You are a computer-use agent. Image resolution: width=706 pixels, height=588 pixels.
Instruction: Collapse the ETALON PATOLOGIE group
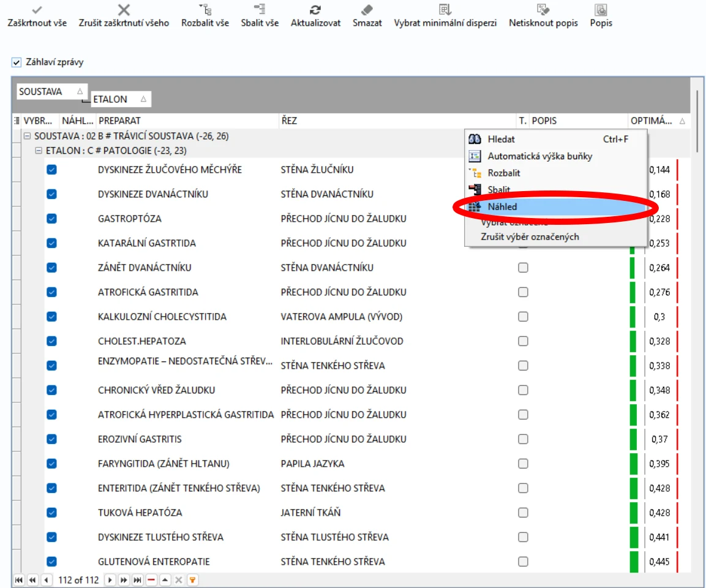[39, 151]
